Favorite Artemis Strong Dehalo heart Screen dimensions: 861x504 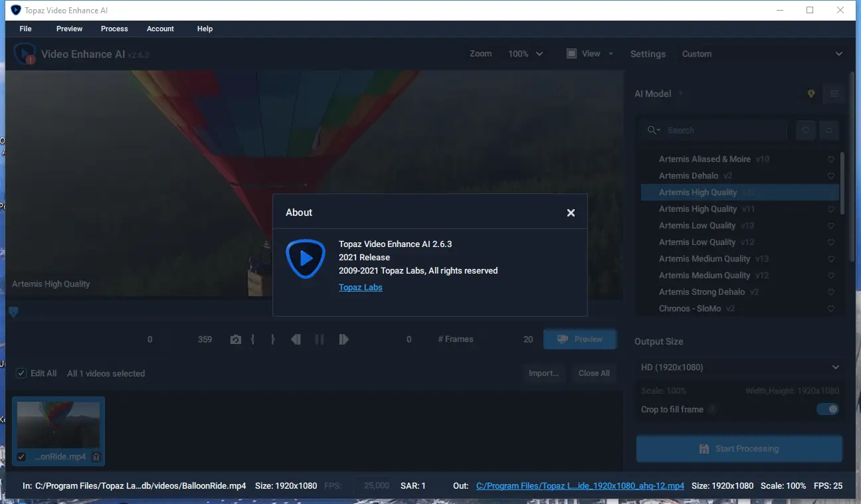click(x=830, y=292)
